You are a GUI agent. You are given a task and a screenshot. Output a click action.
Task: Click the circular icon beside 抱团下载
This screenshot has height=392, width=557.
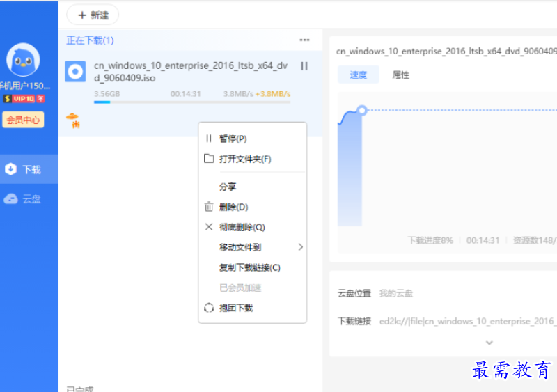209,308
